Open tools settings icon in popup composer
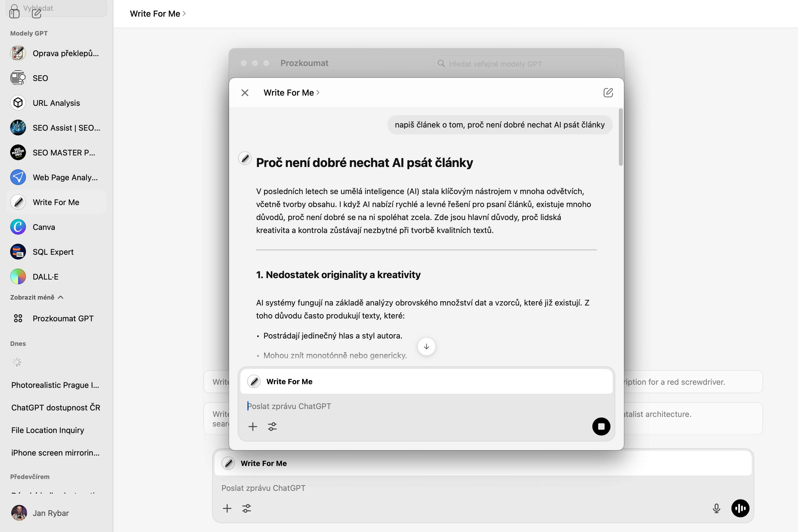The width and height of the screenshot is (798, 532). [x=272, y=427]
